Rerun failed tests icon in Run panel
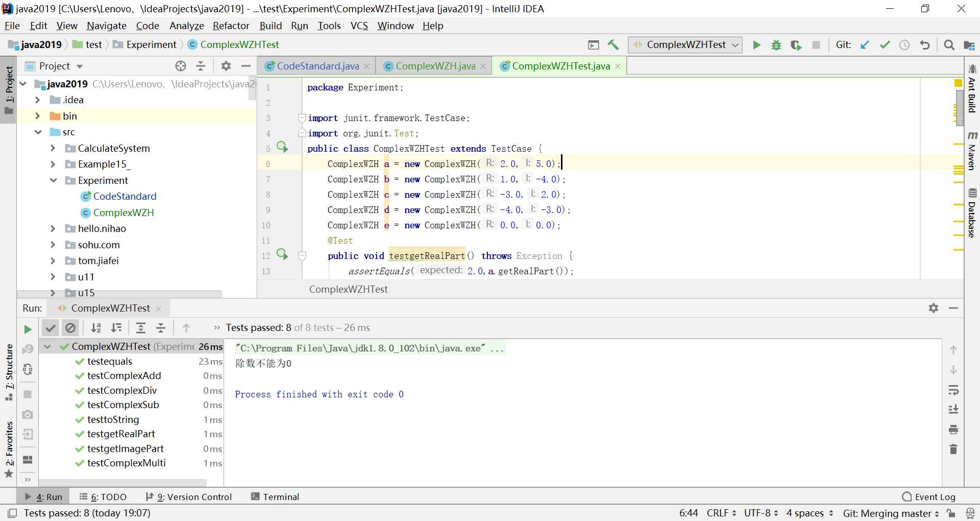 click(28, 349)
